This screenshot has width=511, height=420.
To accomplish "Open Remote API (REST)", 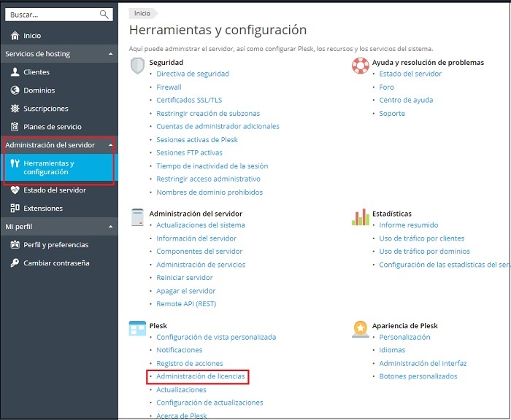I will pos(186,304).
